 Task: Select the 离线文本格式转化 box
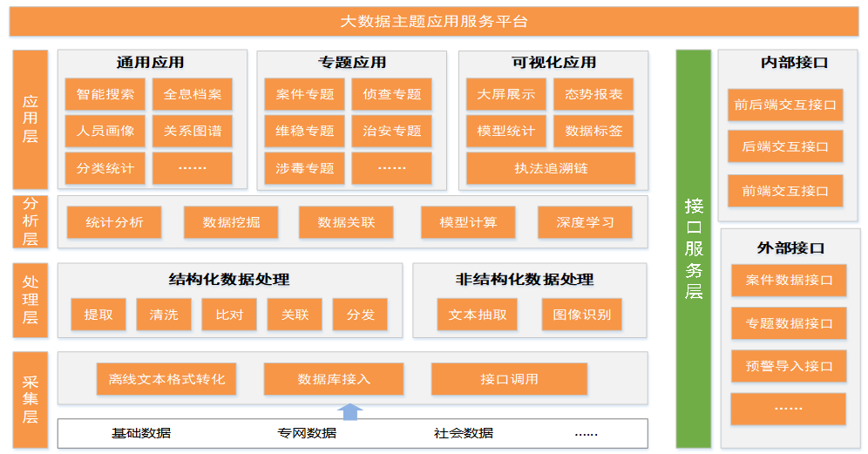coord(167,379)
